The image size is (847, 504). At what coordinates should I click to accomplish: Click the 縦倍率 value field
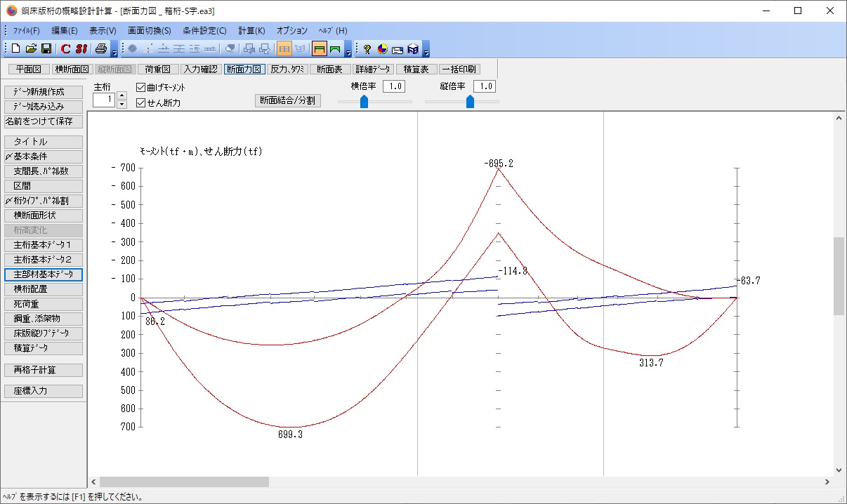(485, 86)
